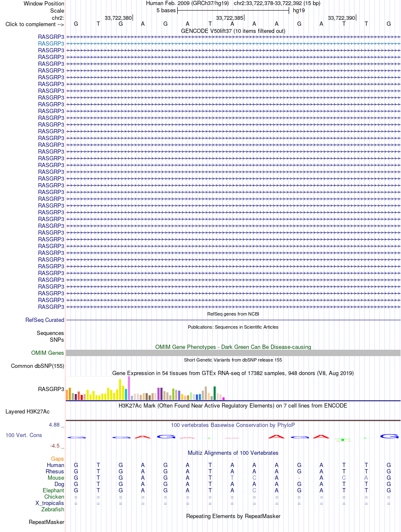
Task: Select the 'Elephant' species row label
Action: click(53, 490)
